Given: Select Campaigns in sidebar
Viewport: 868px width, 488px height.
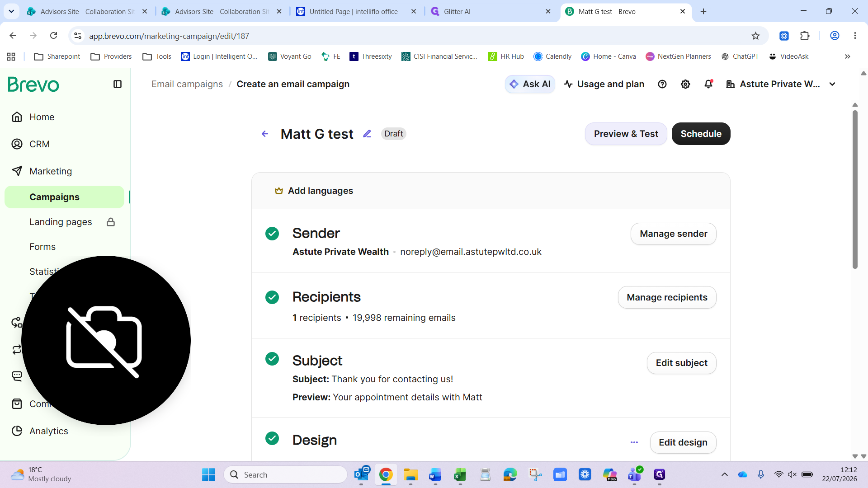Looking at the screenshot, I should pyautogui.click(x=64, y=197).
